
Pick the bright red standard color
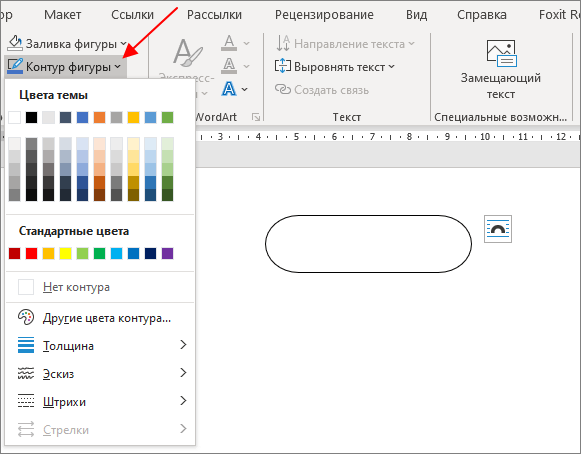[x=31, y=253]
